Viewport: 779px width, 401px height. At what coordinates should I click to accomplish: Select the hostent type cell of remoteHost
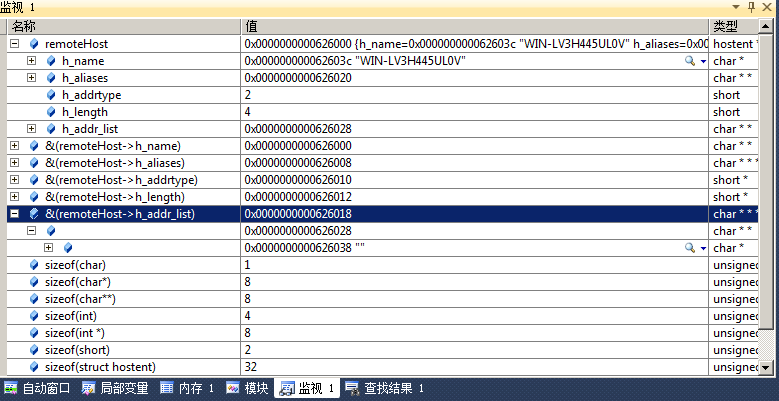point(733,44)
